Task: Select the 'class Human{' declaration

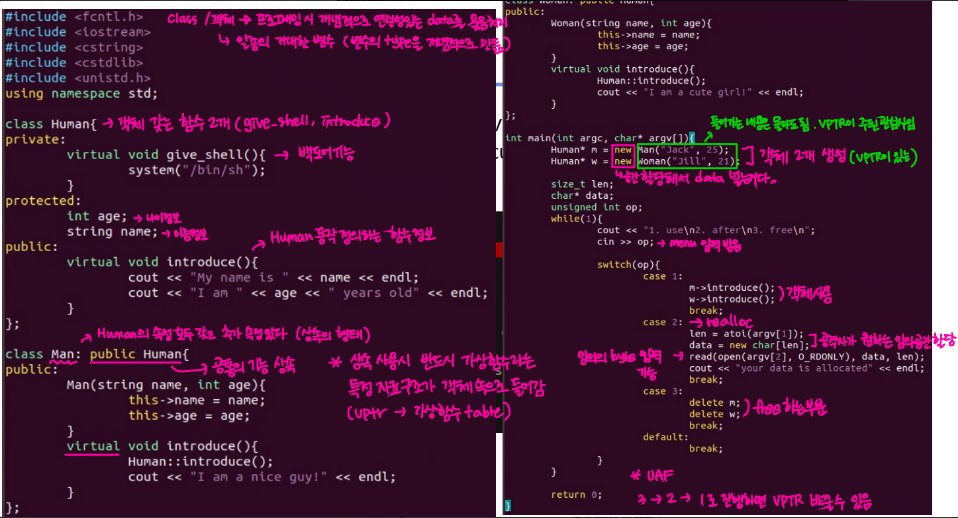Action: coord(51,124)
